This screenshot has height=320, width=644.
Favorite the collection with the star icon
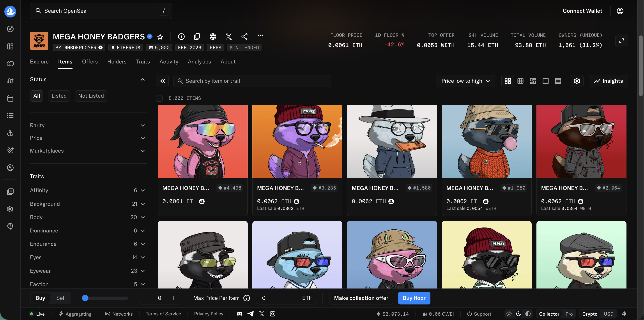pyautogui.click(x=160, y=37)
